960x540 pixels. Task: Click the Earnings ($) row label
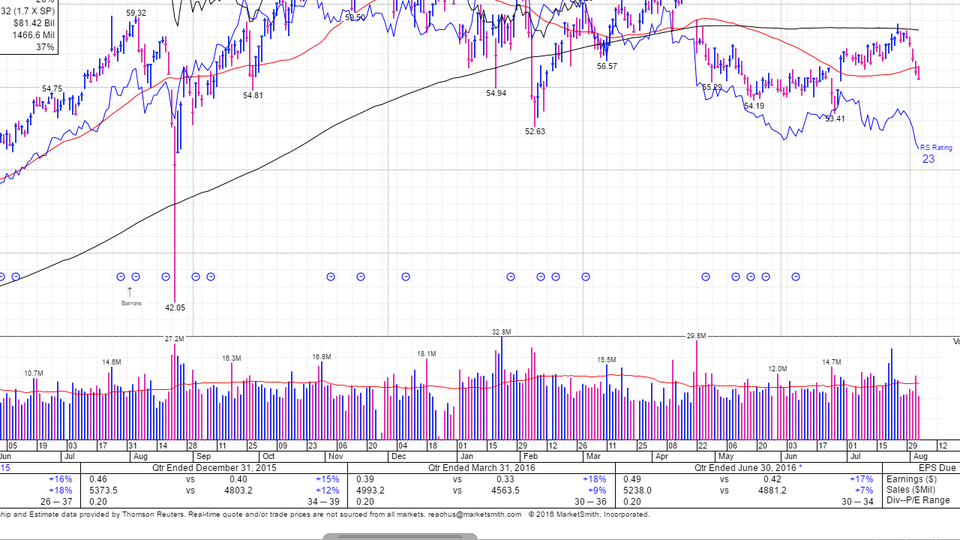(x=912, y=479)
